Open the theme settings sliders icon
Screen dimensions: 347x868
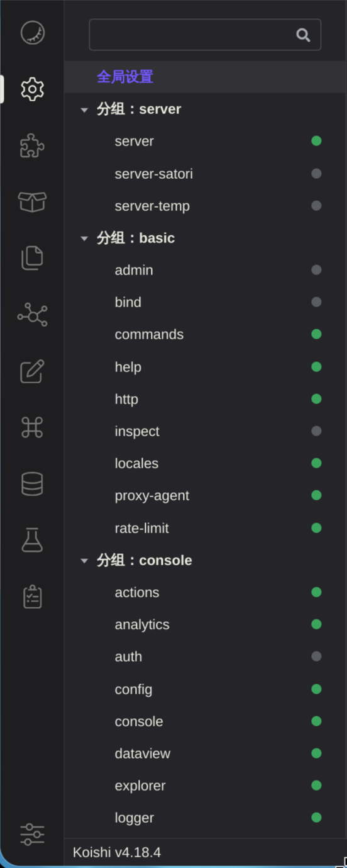coord(32,834)
